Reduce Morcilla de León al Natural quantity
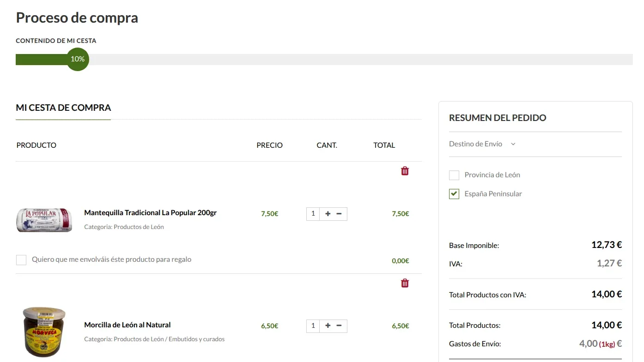 (x=339, y=326)
